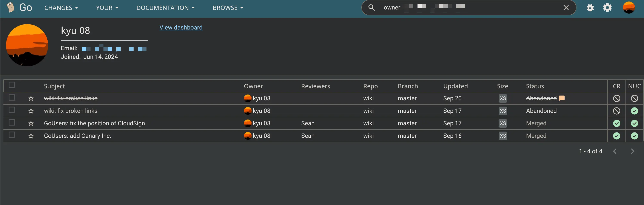Open the DOCUMENTATION dropdown

click(x=165, y=8)
